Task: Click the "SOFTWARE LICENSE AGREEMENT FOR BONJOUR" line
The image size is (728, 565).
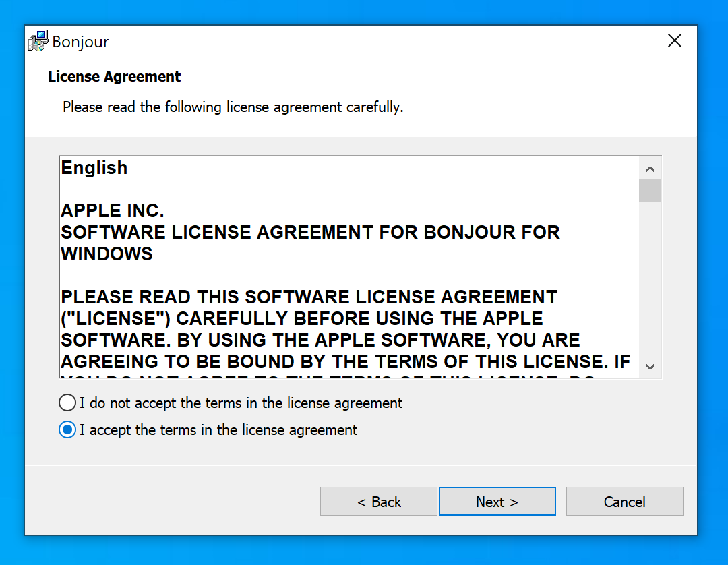Action: [310, 233]
